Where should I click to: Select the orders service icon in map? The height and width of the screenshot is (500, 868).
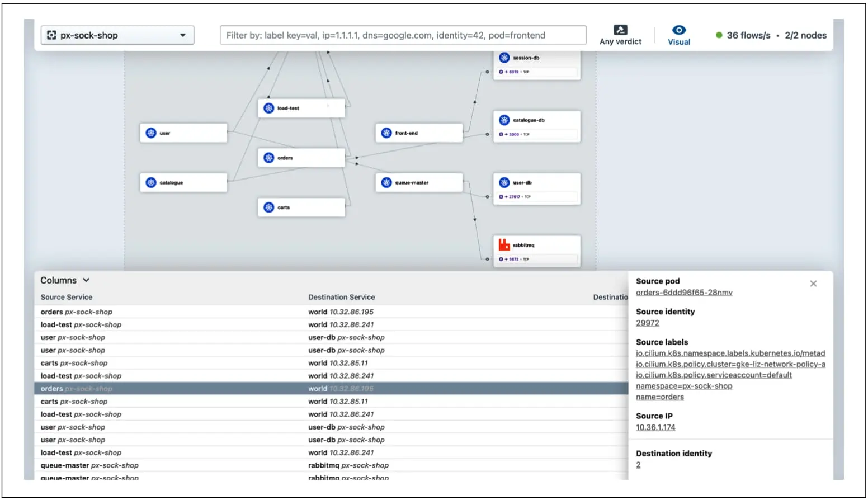pyautogui.click(x=269, y=158)
